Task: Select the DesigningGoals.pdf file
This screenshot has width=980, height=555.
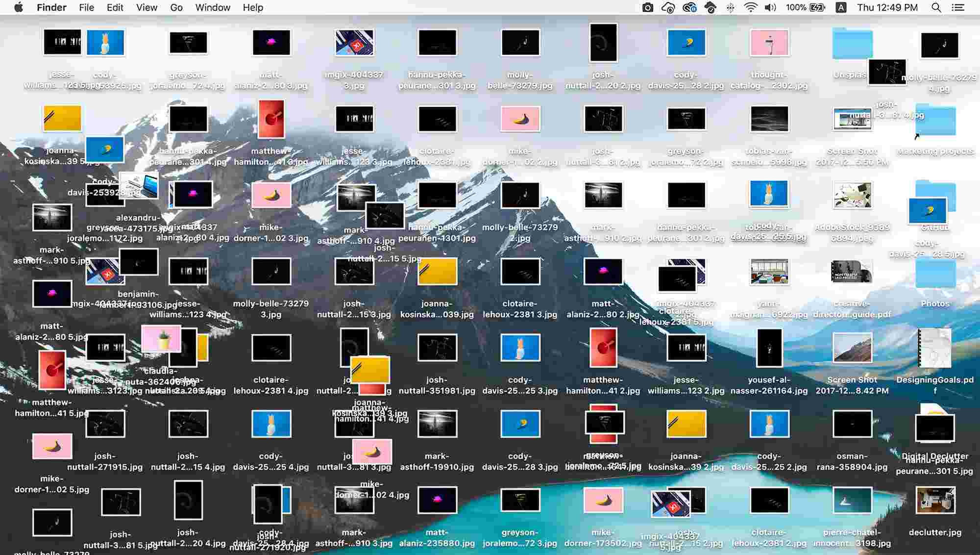Action: point(935,348)
